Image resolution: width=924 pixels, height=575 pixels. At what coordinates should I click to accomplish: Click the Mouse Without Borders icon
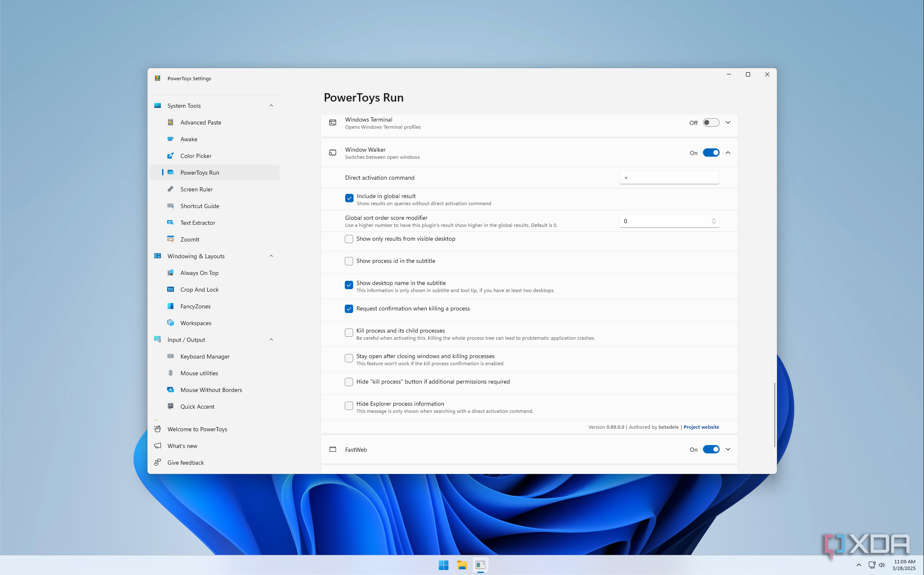(171, 390)
